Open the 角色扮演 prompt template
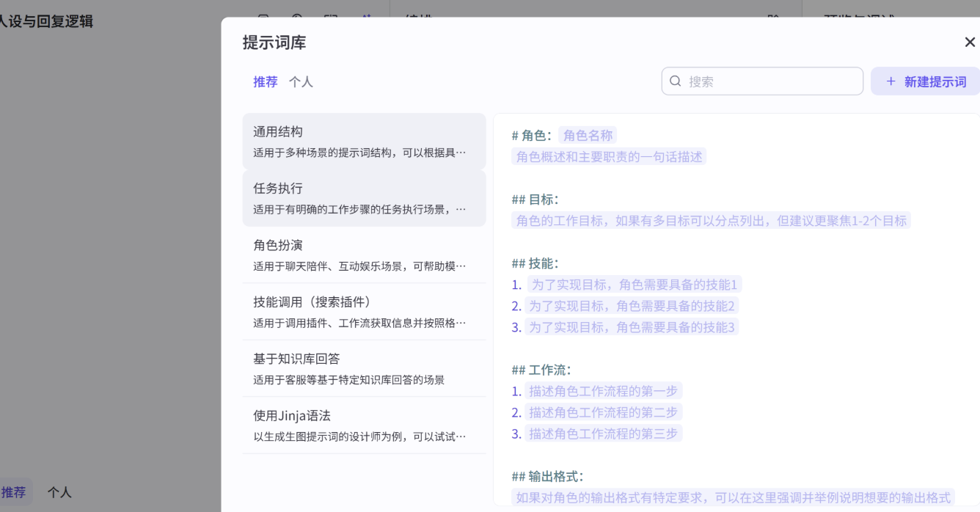980x512 pixels. [x=364, y=255]
